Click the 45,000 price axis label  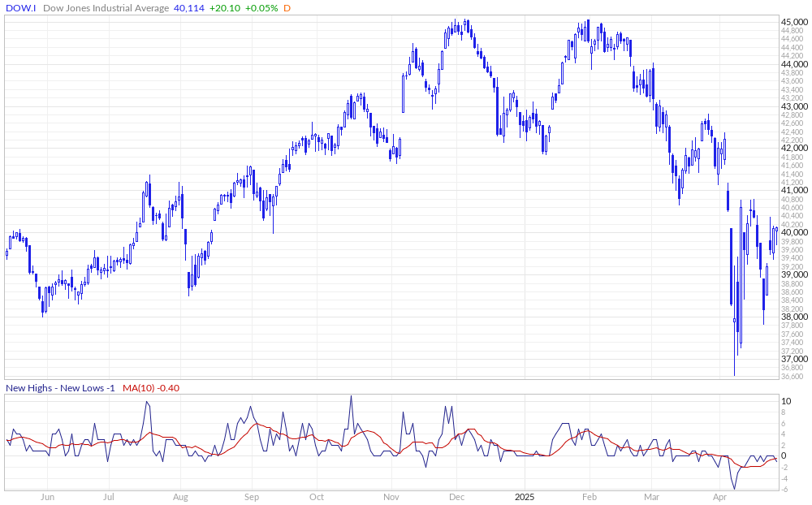(x=793, y=22)
